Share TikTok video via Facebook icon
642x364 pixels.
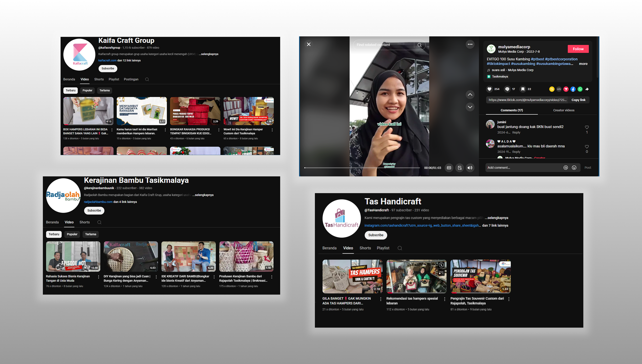pyautogui.click(x=573, y=89)
